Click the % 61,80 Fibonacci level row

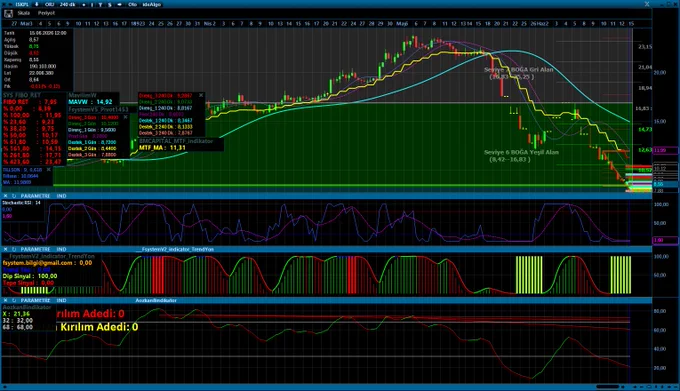tap(30, 142)
